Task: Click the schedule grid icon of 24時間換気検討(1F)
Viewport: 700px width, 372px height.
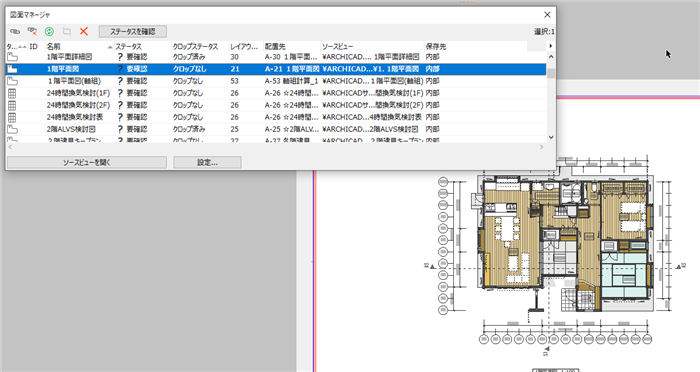Action: tap(12, 93)
